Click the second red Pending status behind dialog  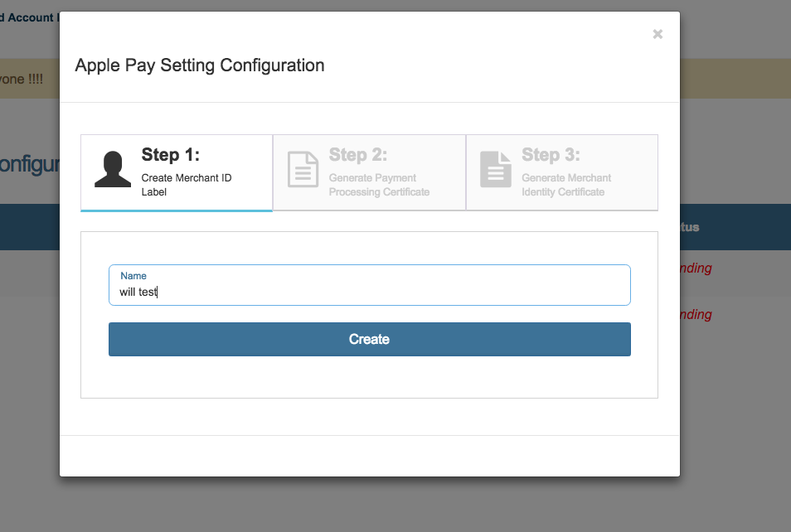click(x=696, y=314)
